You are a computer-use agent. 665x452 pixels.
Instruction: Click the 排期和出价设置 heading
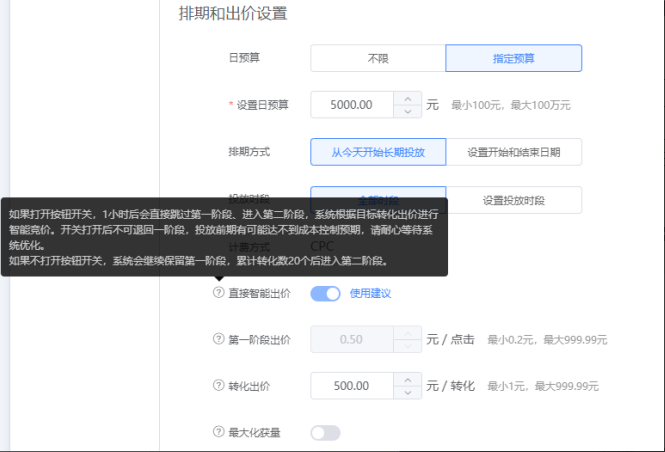click(x=233, y=13)
